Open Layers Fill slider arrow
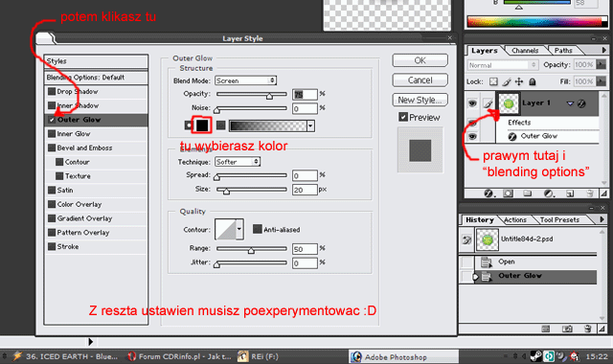 pos(601,81)
